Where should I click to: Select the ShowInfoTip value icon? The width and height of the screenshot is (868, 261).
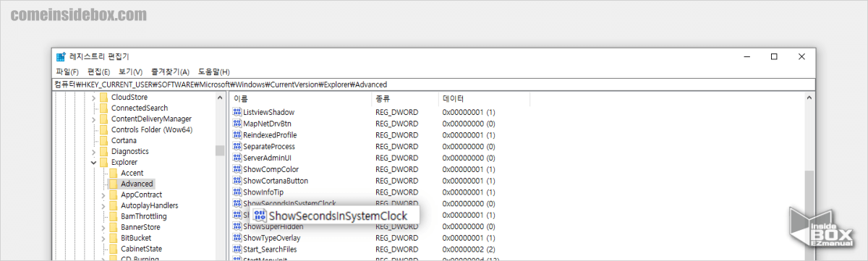tap(237, 192)
